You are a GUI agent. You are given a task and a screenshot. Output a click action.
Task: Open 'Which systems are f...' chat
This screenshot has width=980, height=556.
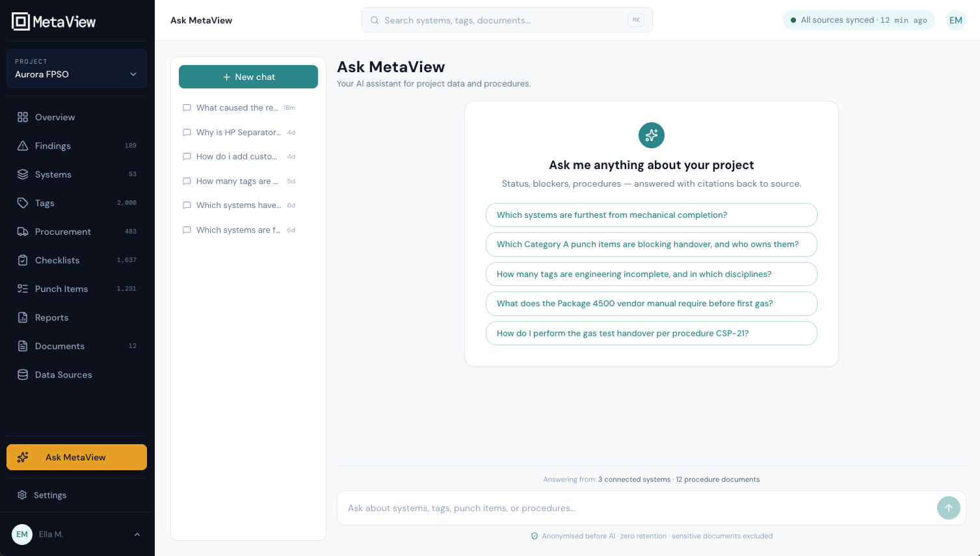pyautogui.click(x=248, y=230)
